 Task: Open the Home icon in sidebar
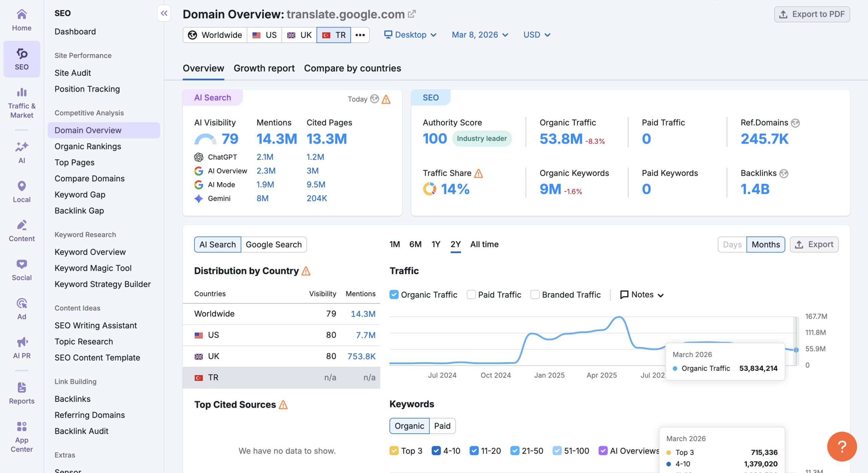click(x=22, y=15)
